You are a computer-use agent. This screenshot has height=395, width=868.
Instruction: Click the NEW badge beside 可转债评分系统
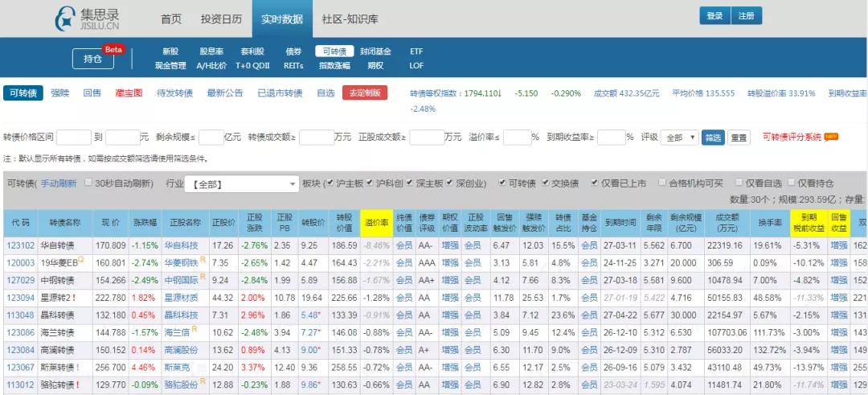coord(831,136)
